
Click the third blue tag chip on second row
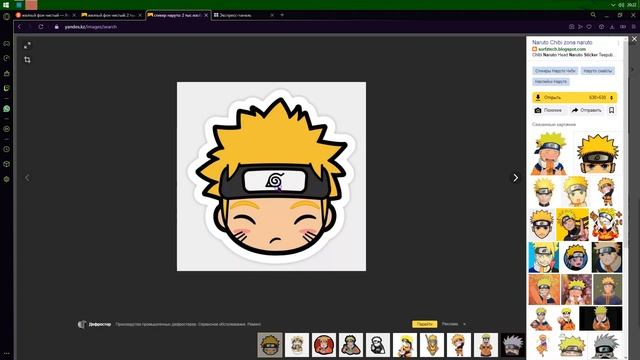551,82
